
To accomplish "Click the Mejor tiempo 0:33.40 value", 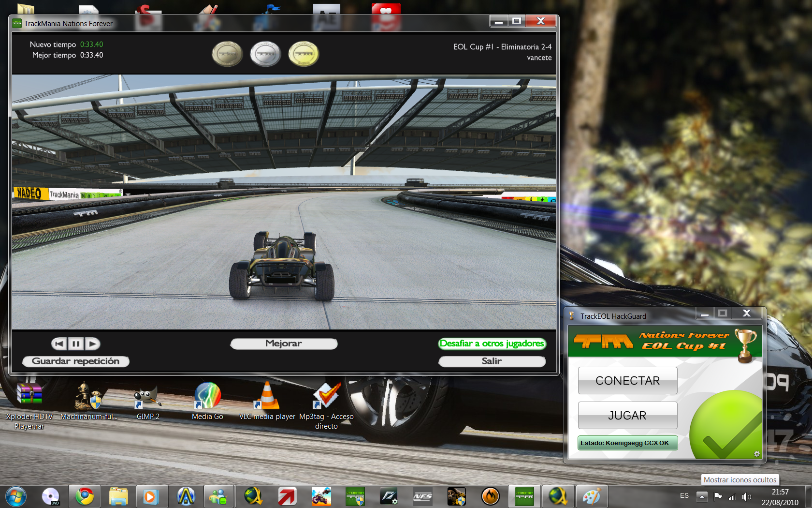I will 91,55.
